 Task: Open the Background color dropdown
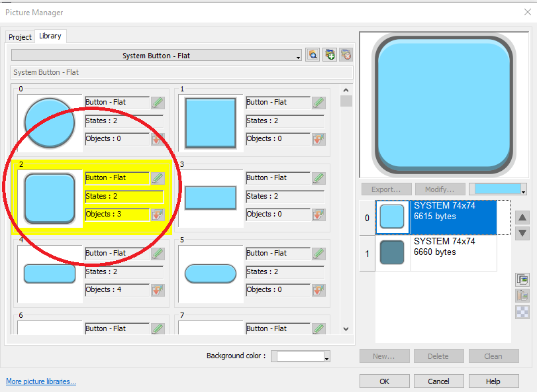coord(301,356)
